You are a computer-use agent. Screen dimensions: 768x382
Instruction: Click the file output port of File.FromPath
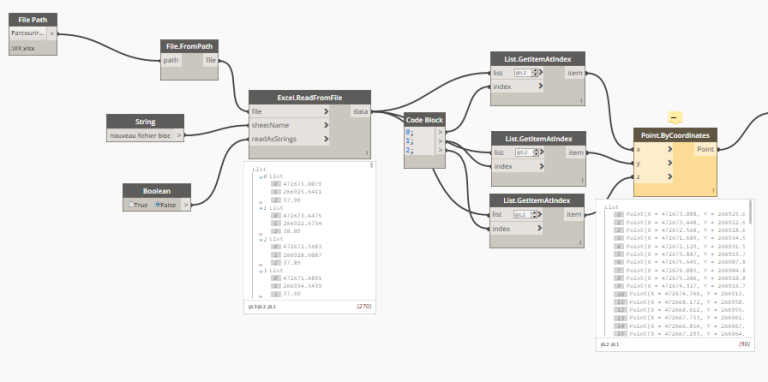(x=211, y=60)
